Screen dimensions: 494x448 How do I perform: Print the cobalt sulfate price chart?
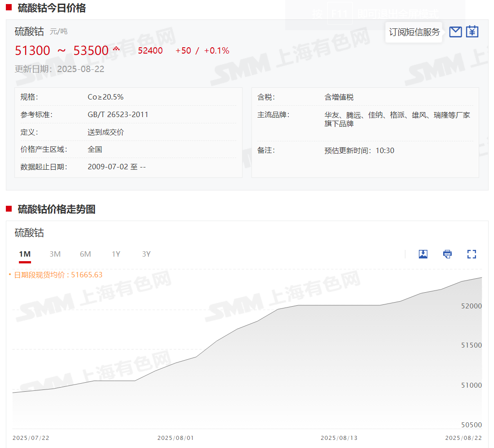pos(447,254)
